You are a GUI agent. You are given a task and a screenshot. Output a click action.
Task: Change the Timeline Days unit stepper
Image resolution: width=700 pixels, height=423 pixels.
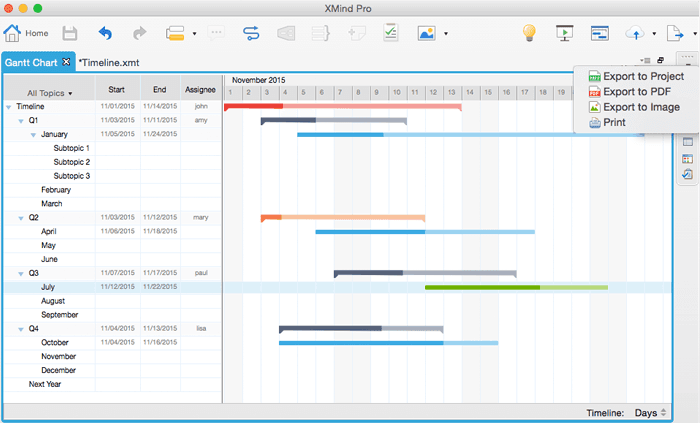[663, 413]
